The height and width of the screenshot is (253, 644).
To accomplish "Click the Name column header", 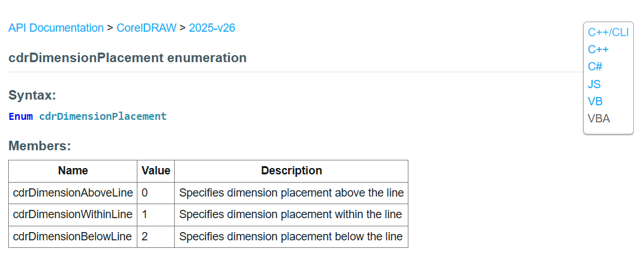I will 73,171.
